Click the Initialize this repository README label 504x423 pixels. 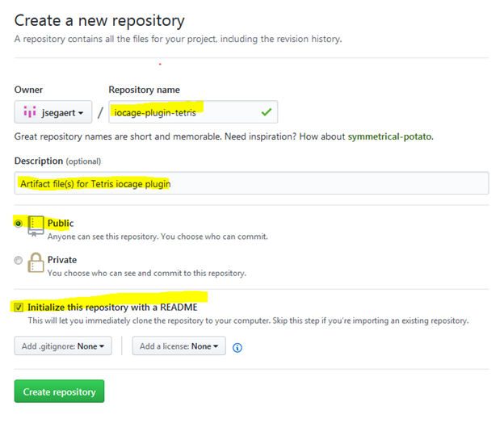112,308
